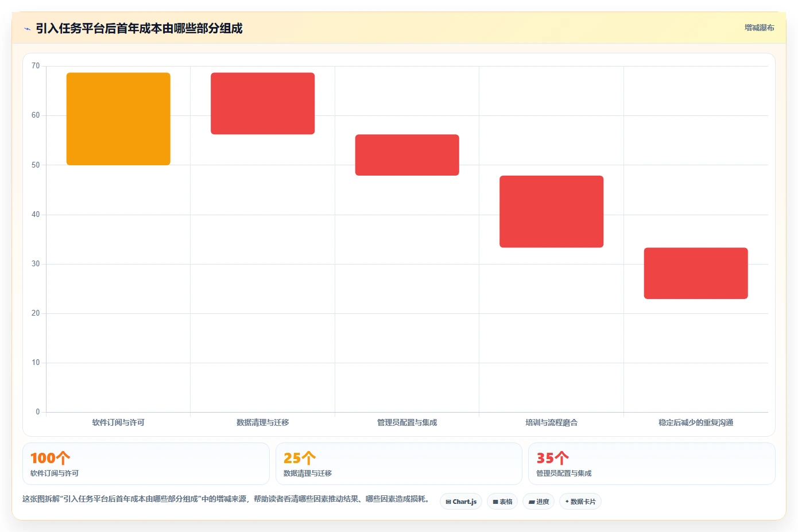Viewport: 798px width, 532px height.
Task: Click the 增减瀑布 tag in the header
Action: click(759, 28)
